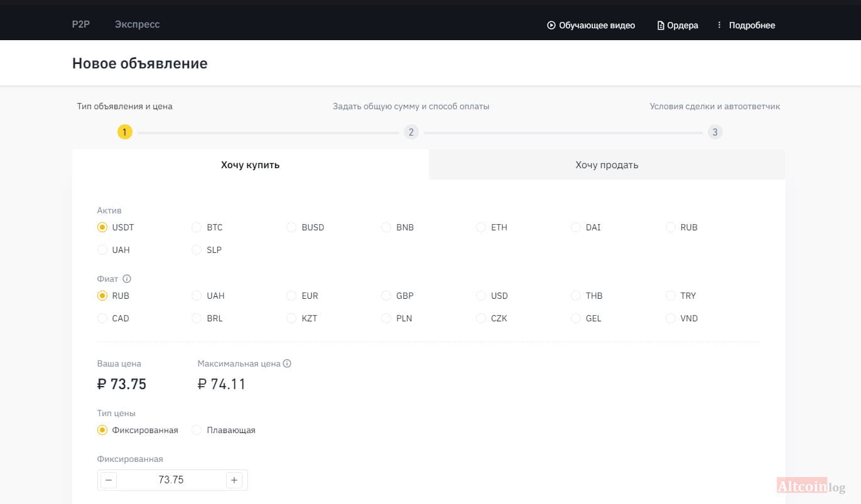The height and width of the screenshot is (504, 861).
Task: Decrease fixed price with minus button
Action: 109,480
